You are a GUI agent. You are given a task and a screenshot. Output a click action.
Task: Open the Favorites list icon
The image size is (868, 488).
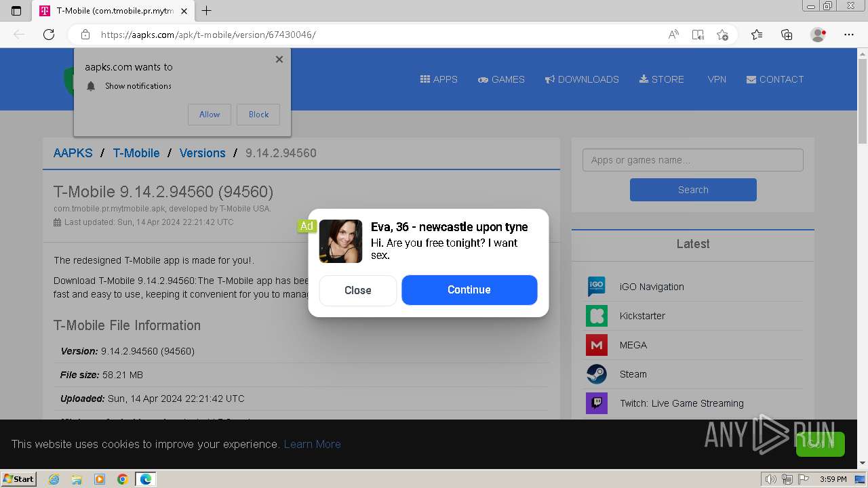[757, 35]
